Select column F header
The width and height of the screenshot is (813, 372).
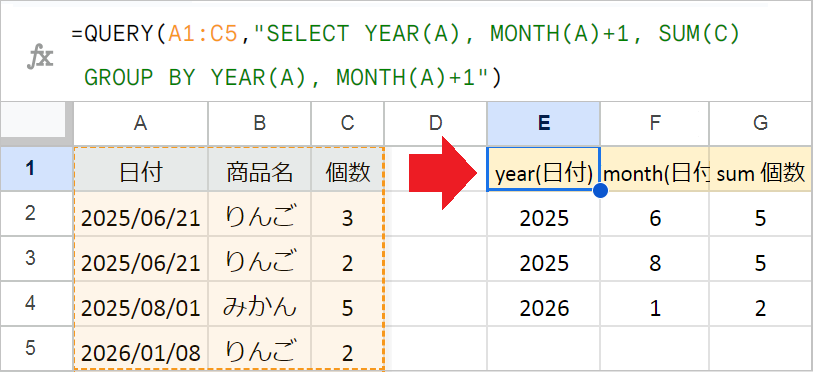click(655, 123)
